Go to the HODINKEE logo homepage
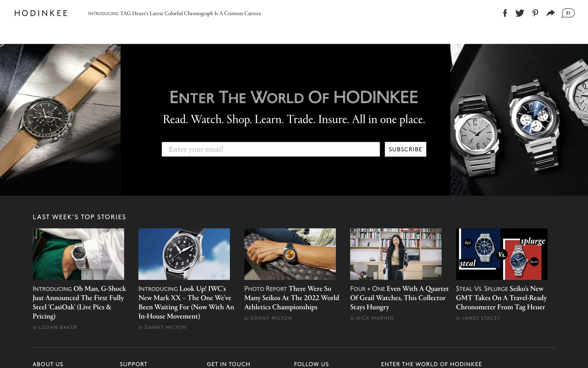Viewport: 588px width, 368px height. click(41, 13)
